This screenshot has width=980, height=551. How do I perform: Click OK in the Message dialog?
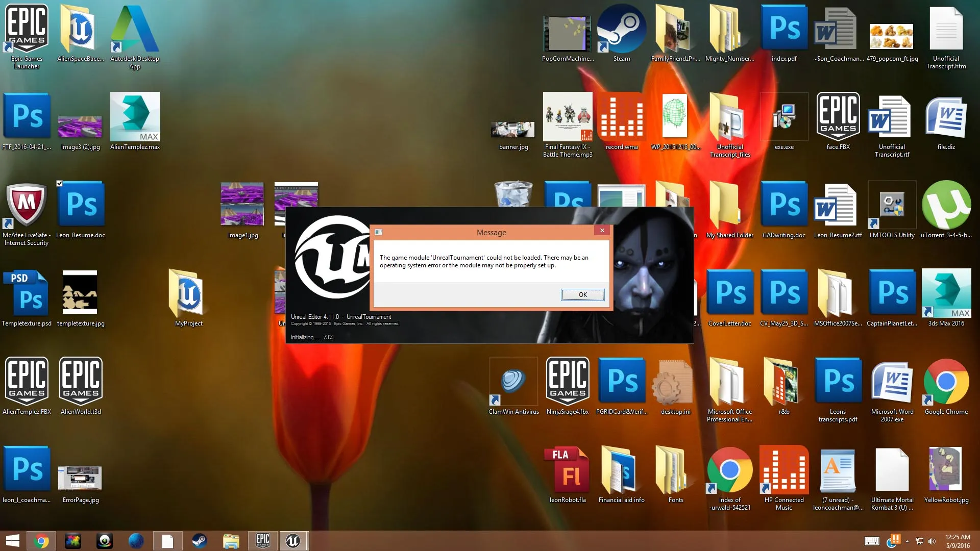pyautogui.click(x=582, y=295)
